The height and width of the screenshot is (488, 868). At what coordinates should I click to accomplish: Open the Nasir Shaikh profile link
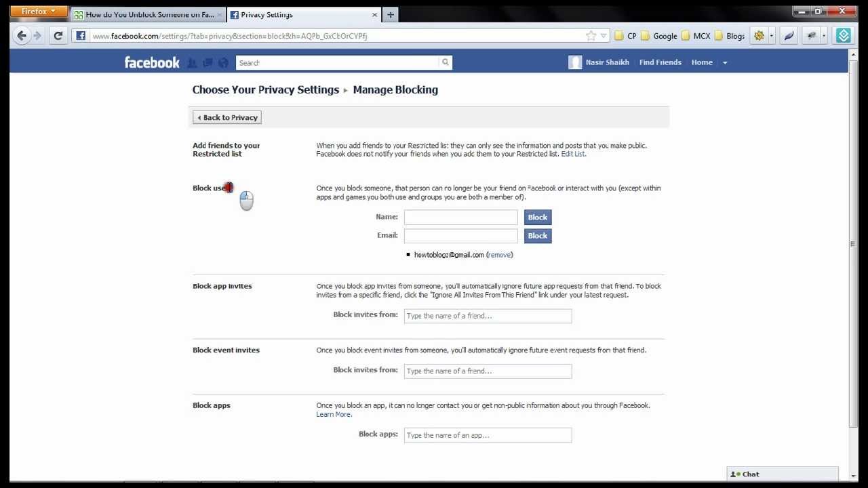click(x=607, y=62)
